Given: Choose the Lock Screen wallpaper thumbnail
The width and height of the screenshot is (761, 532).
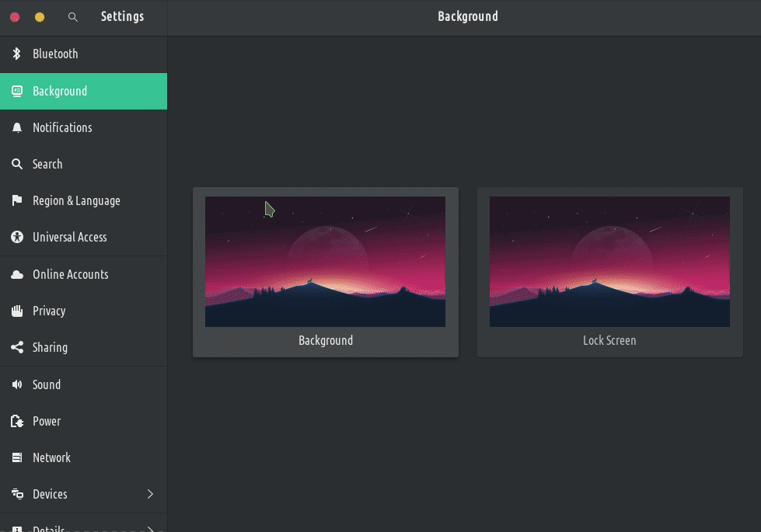Looking at the screenshot, I should (609, 262).
